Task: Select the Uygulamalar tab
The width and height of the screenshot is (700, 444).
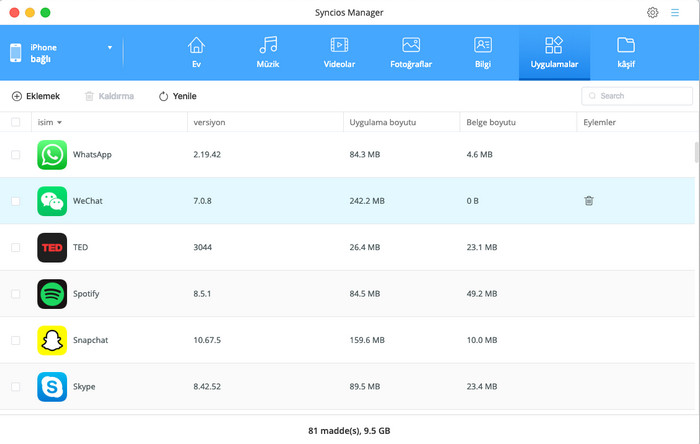Action: (x=554, y=53)
